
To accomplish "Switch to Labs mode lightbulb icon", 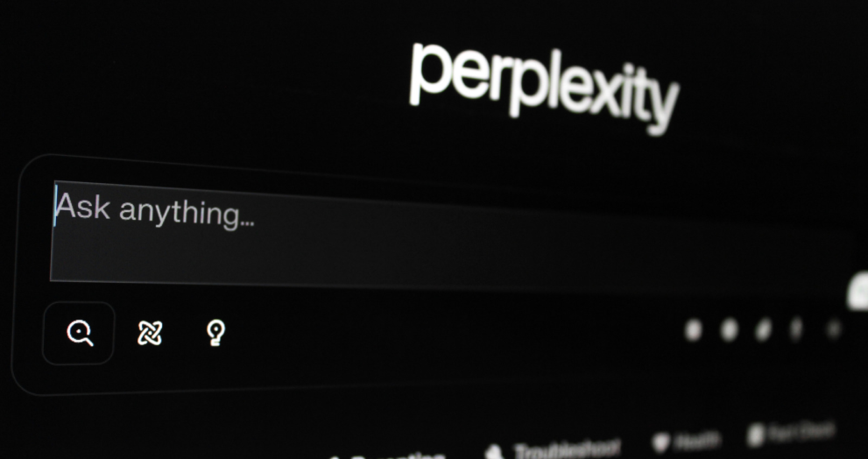I will click(215, 333).
